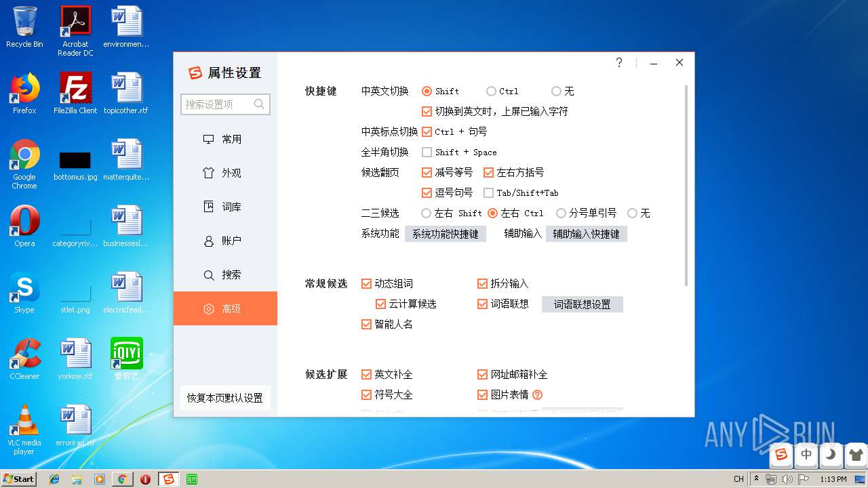
Task: Click Opera icon in the taskbar
Action: coord(145,479)
